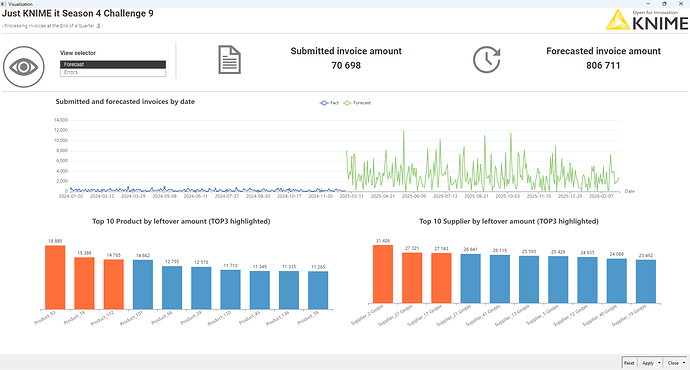
Task: Toggle the Forecast series legend marker
Action: 347,103
